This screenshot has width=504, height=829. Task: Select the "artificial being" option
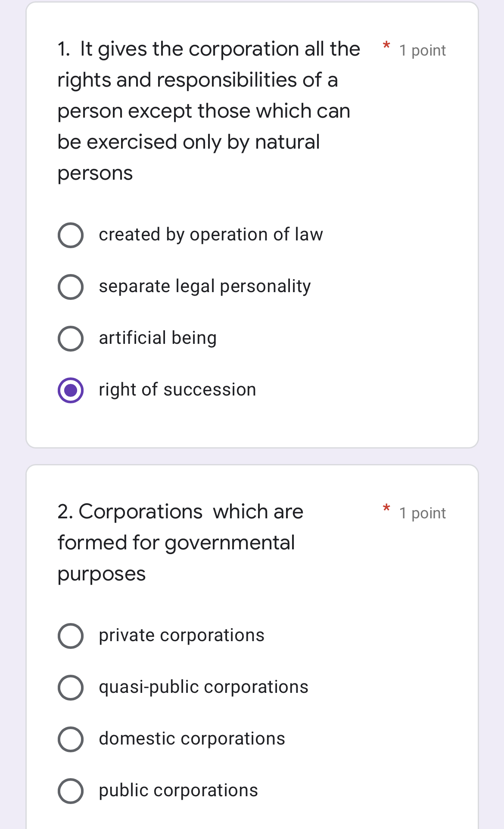[70, 338]
